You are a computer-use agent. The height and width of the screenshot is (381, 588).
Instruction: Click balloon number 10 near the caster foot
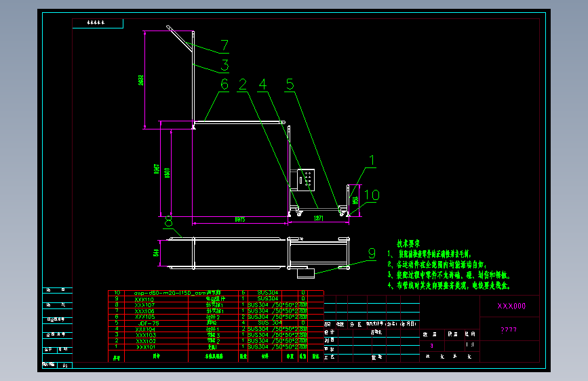click(x=372, y=195)
